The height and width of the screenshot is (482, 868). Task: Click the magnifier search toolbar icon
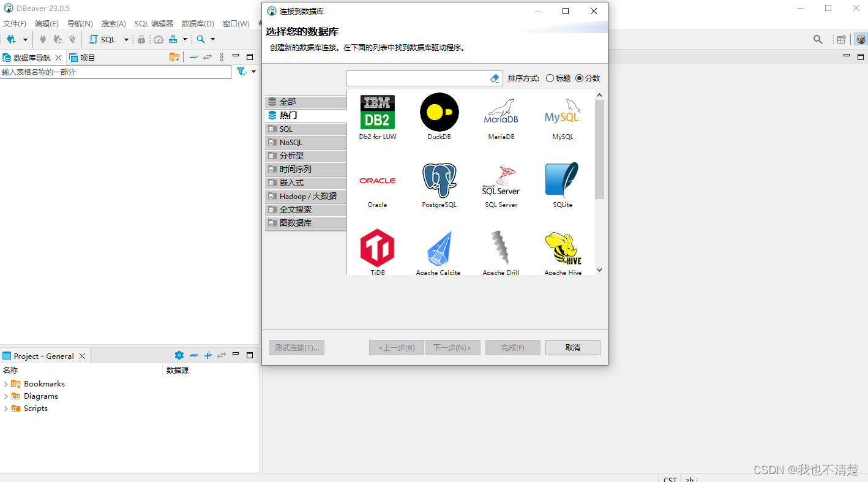(x=201, y=39)
